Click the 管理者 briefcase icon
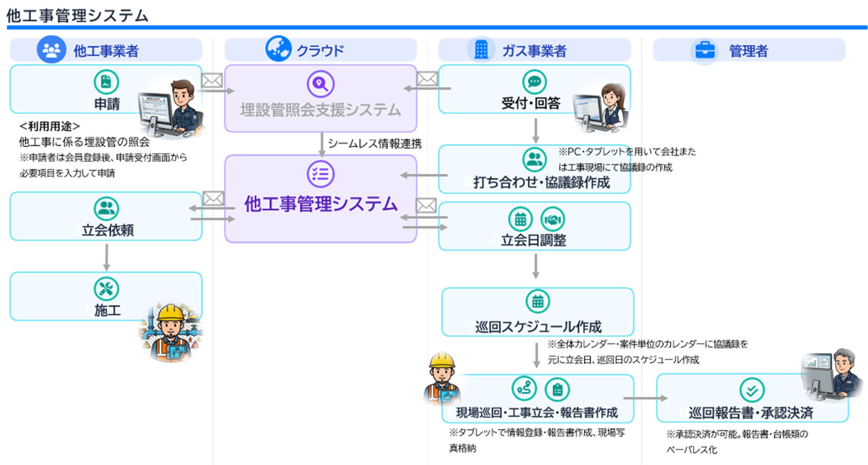This screenshot has height=465, width=868. [705, 50]
